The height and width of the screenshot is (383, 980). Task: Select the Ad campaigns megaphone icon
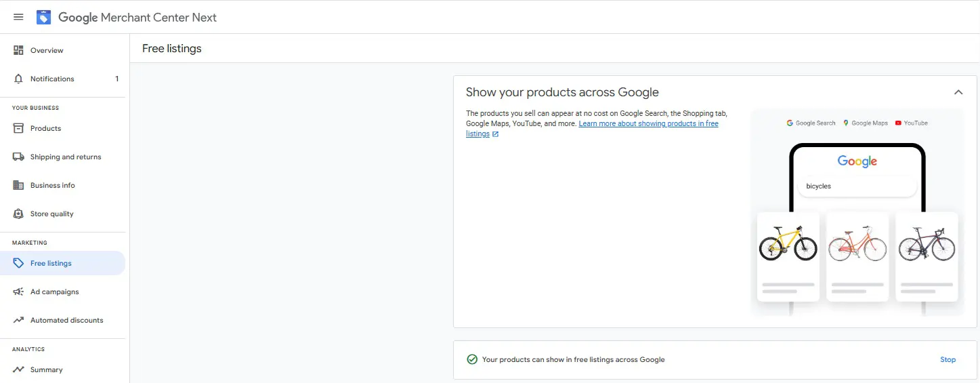pyautogui.click(x=18, y=291)
